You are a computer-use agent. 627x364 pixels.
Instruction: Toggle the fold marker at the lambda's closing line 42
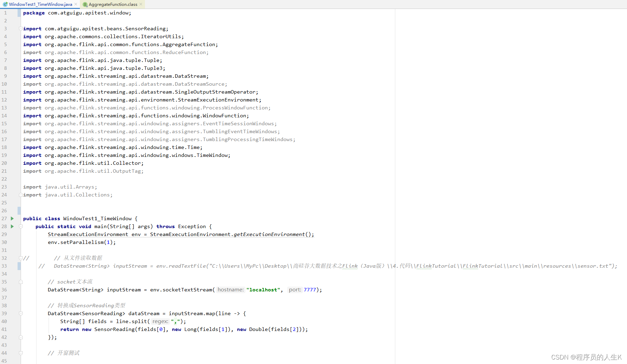(x=21, y=337)
